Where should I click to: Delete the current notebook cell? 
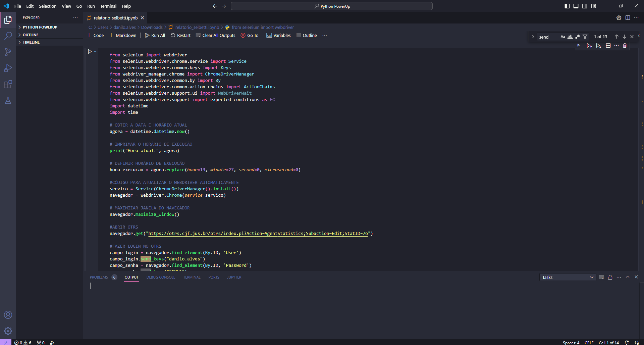(625, 46)
